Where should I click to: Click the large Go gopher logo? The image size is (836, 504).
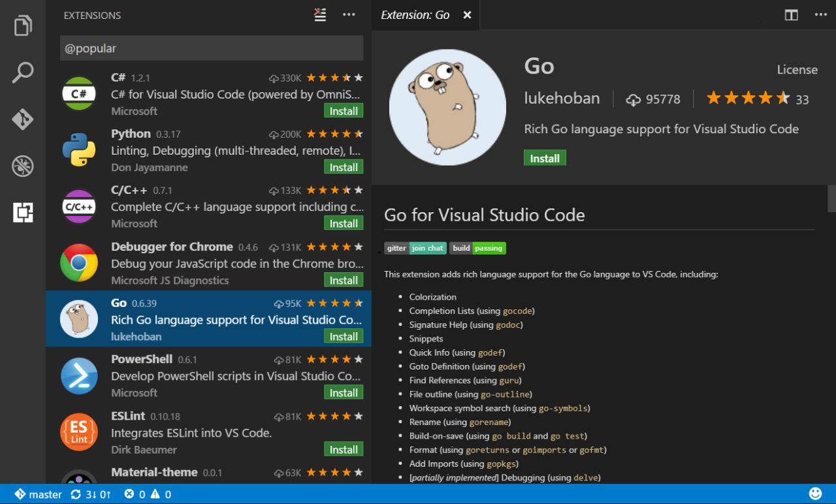point(447,107)
